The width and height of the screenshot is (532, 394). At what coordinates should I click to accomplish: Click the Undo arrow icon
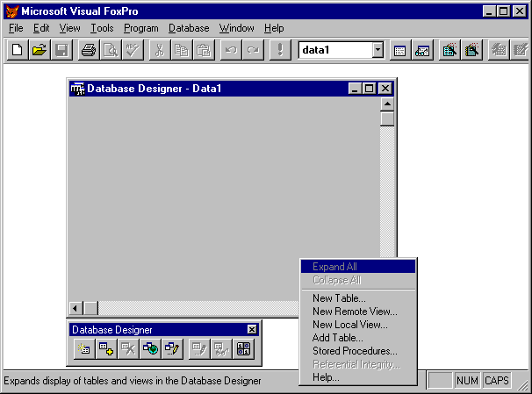pos(231,50)
